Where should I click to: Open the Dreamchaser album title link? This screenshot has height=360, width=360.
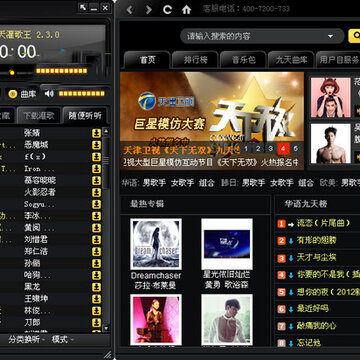156,276
